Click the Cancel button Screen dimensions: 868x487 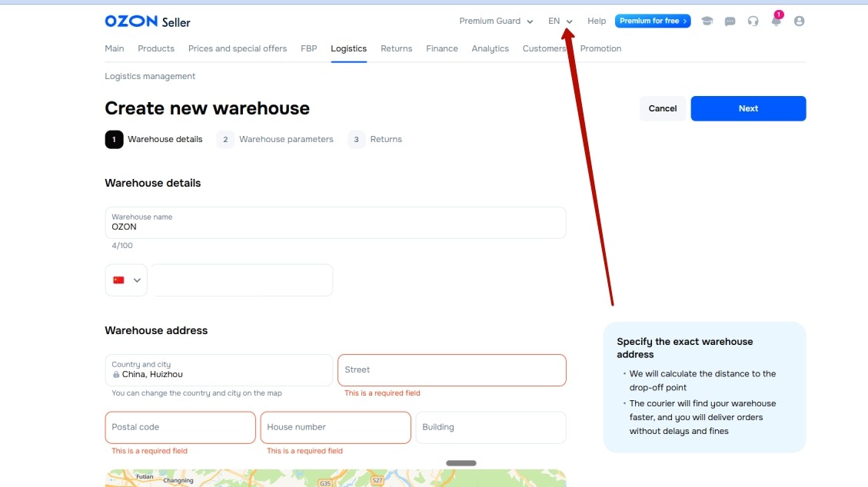click(663, 108)
